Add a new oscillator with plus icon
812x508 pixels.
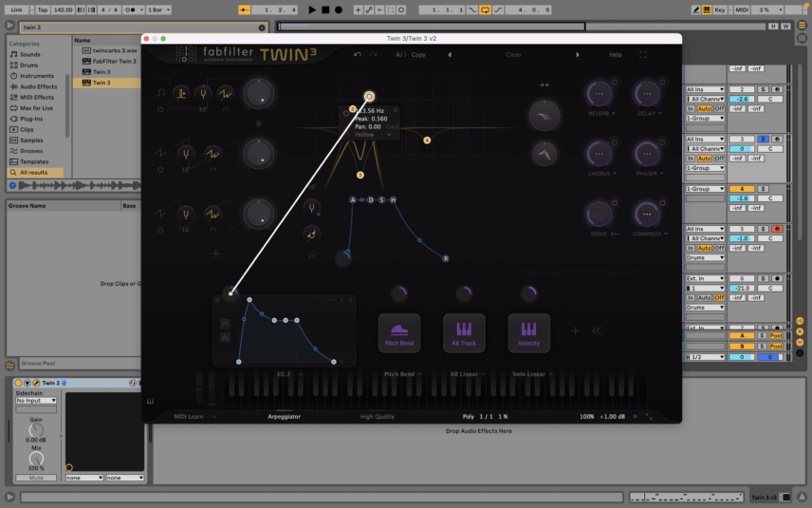(215, 254)
